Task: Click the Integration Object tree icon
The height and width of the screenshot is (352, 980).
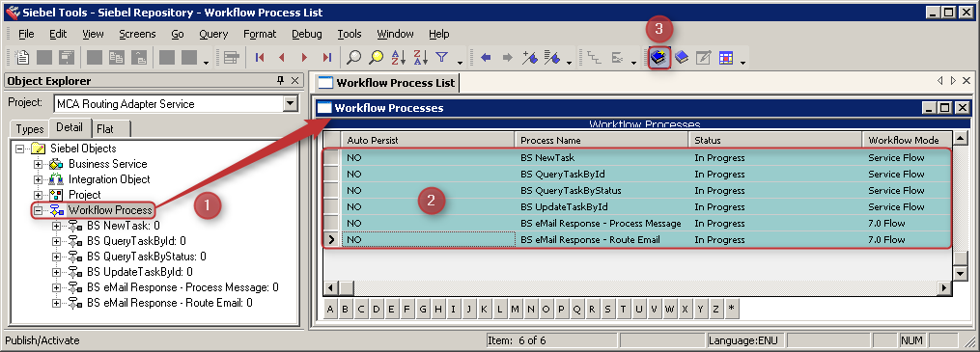Action: pos(56,179)
